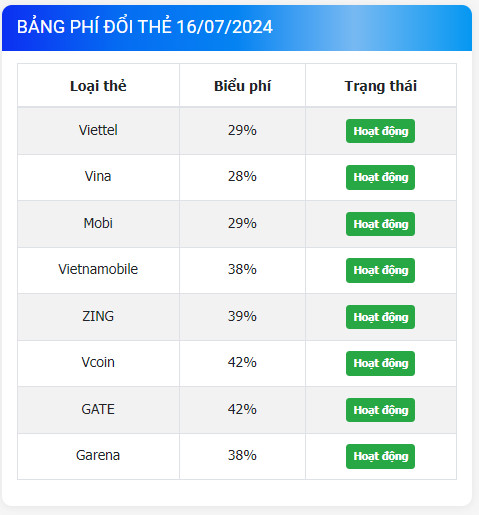Image resolution: width=479 pixels, height=515 pixels.
Task: Click the Garena card name
Action: tap(98, 455)
